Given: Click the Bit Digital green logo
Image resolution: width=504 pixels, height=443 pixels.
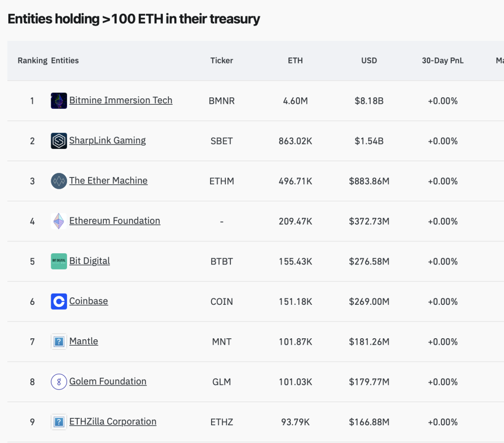Looking at the screenshot, I should [x=59, y=261].
